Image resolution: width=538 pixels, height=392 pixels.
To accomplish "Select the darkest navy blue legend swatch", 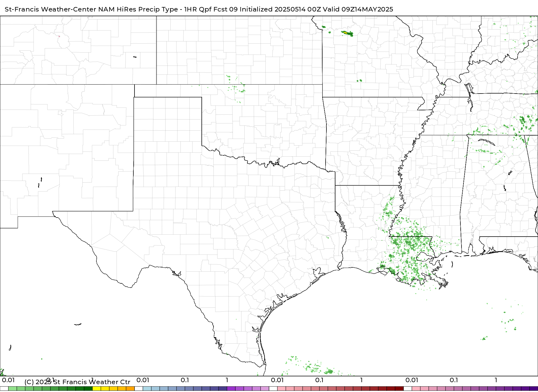I will pos(223,389).
